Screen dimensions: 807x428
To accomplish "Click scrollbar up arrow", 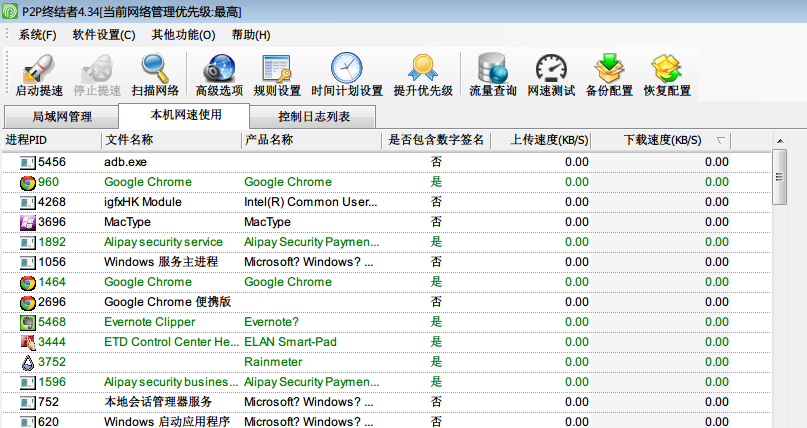I will (x=780, y=140).
